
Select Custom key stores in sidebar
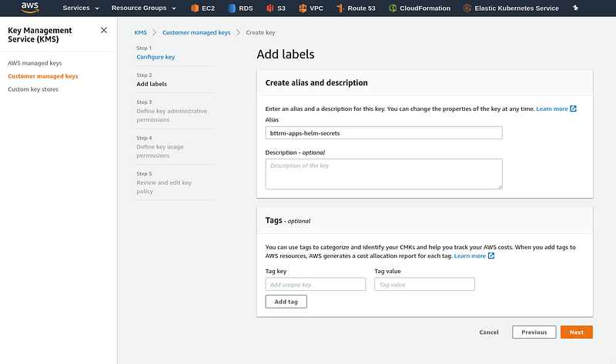(33, 89)
